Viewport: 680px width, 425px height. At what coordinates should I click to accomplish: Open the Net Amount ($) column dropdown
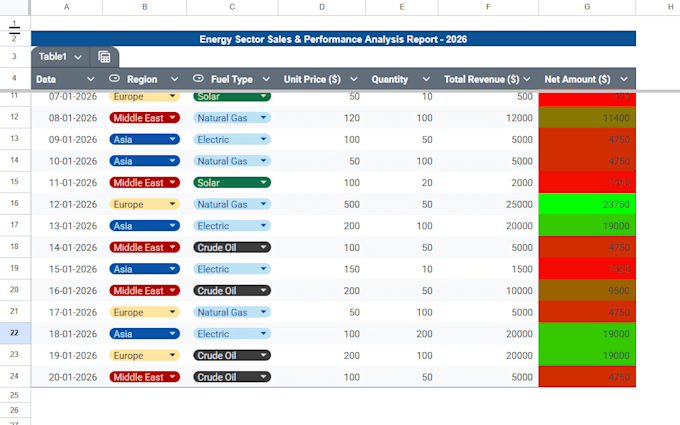(624, 79)
